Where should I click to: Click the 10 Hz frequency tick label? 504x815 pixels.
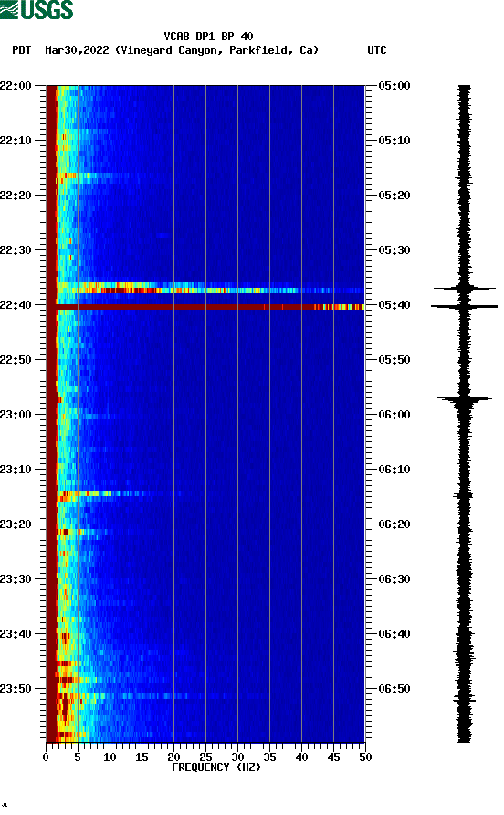click(x=110, y=757)
